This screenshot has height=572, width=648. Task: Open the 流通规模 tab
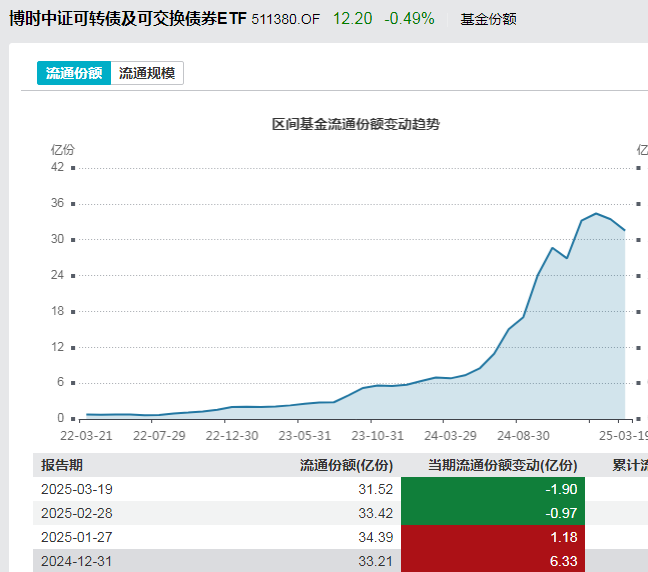(147, 73)
